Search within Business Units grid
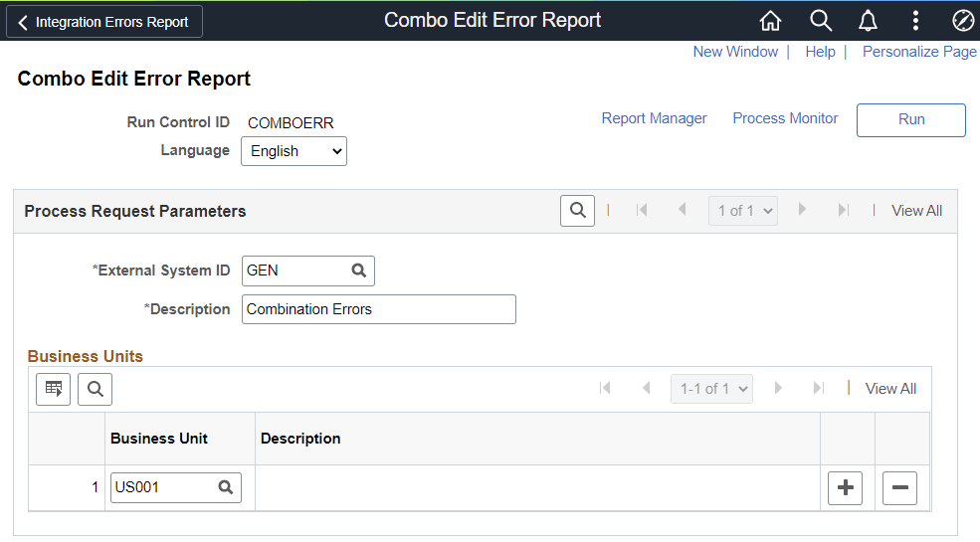The image size is (980, 542). click(x=95, y=389)
